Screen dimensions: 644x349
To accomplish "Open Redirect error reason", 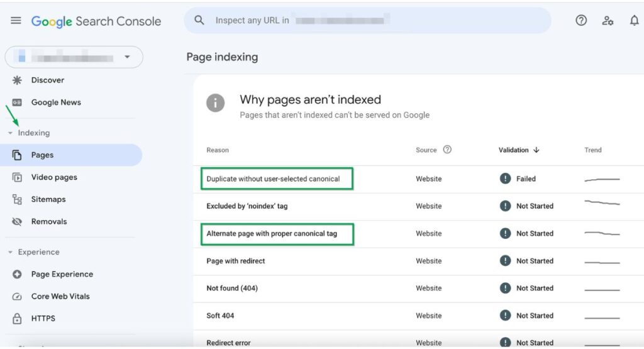I will coord(228,343).
